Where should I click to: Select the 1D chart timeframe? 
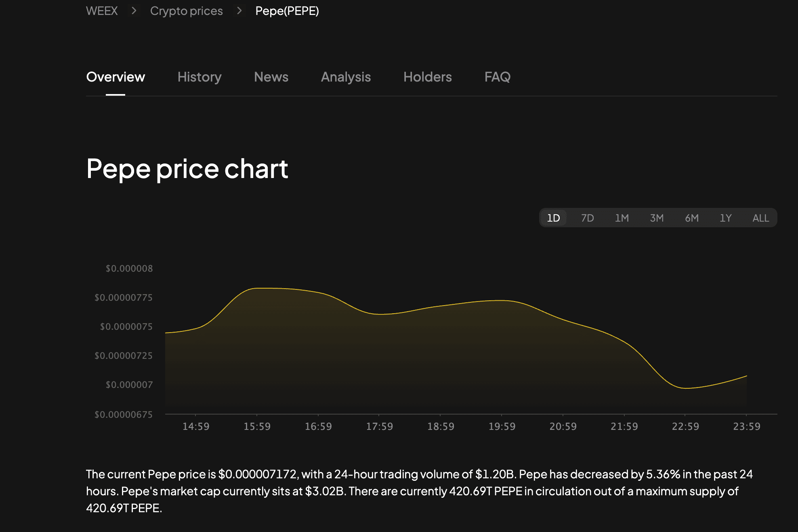(553, 218)
